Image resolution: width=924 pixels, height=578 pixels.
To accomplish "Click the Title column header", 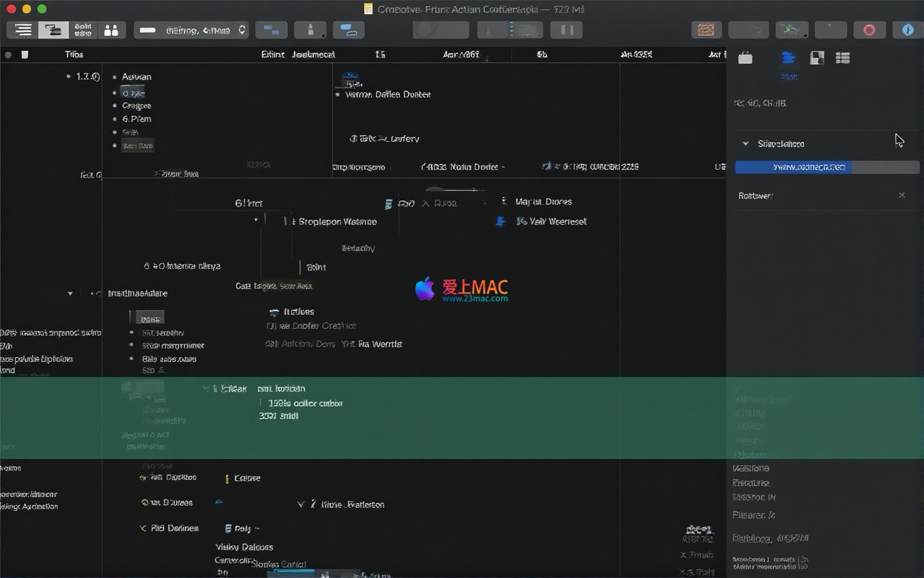I will [74, 55].
